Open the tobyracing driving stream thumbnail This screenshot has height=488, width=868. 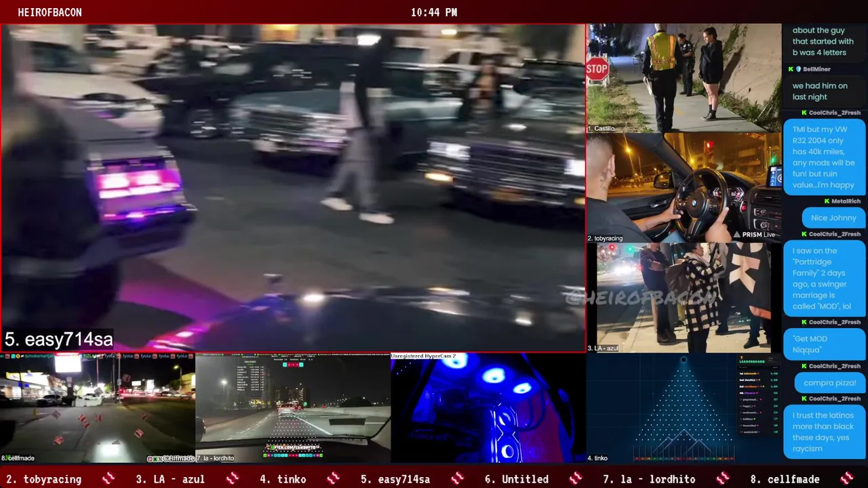(x=684, y=188)
